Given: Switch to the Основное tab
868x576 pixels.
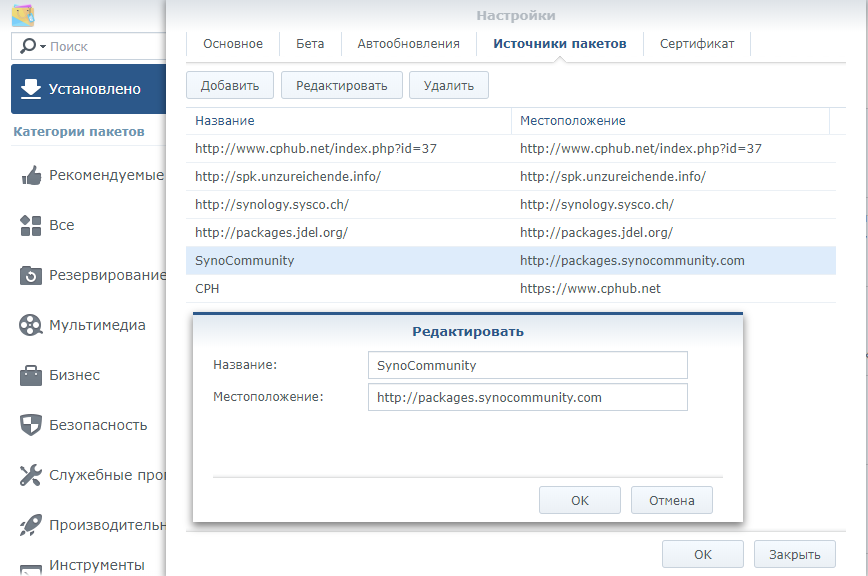Looking at the screenshot, I should pos(233,44).
